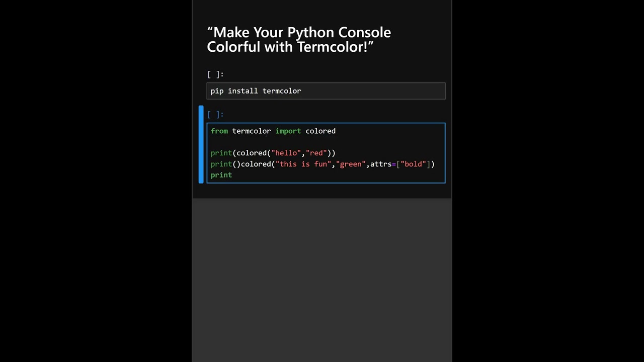
Task: Click the attrs=["bold"] argument
Action: [400, 164]
